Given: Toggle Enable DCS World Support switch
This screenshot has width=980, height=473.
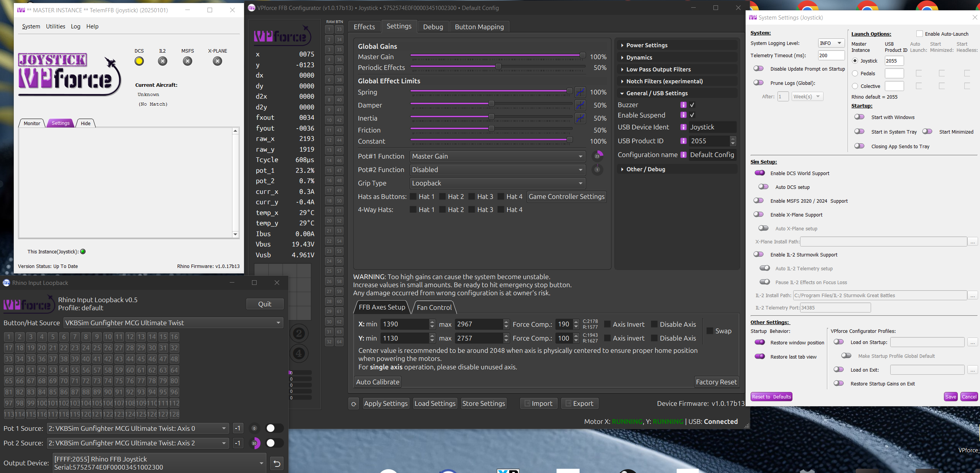Looking at the screenshot, I should (x=759, y=173).
